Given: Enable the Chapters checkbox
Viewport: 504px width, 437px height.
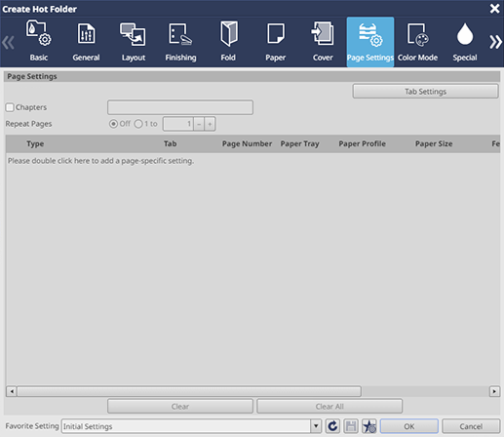Looking at the screenshot, I should [10, 107].
